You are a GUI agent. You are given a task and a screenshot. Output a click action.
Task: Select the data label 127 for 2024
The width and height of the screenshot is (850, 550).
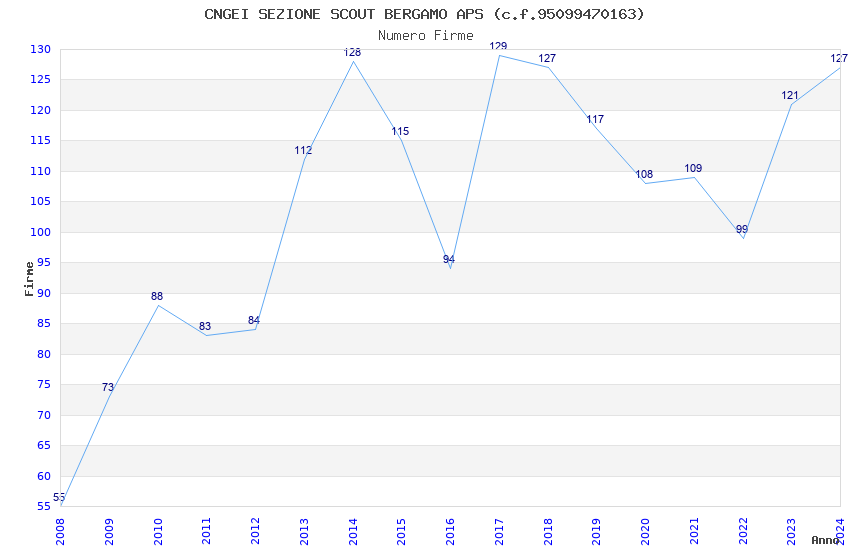[839, 59]
